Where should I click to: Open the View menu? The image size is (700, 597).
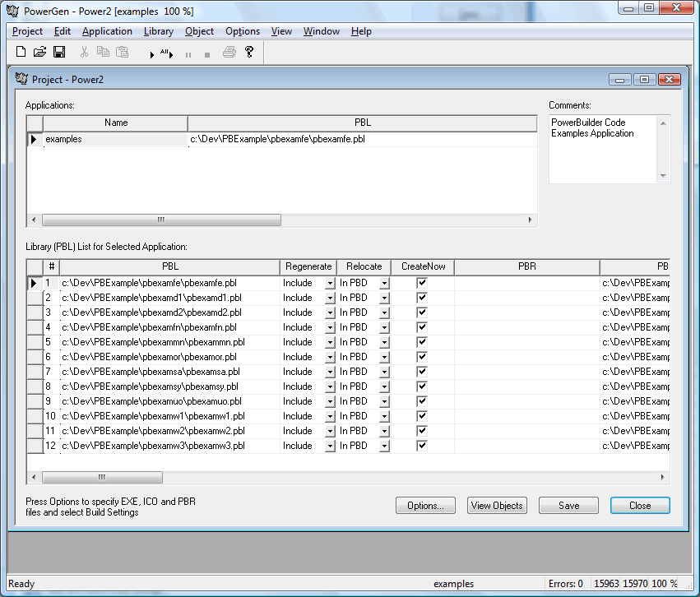pyautogui.click(x=281, y=31)
